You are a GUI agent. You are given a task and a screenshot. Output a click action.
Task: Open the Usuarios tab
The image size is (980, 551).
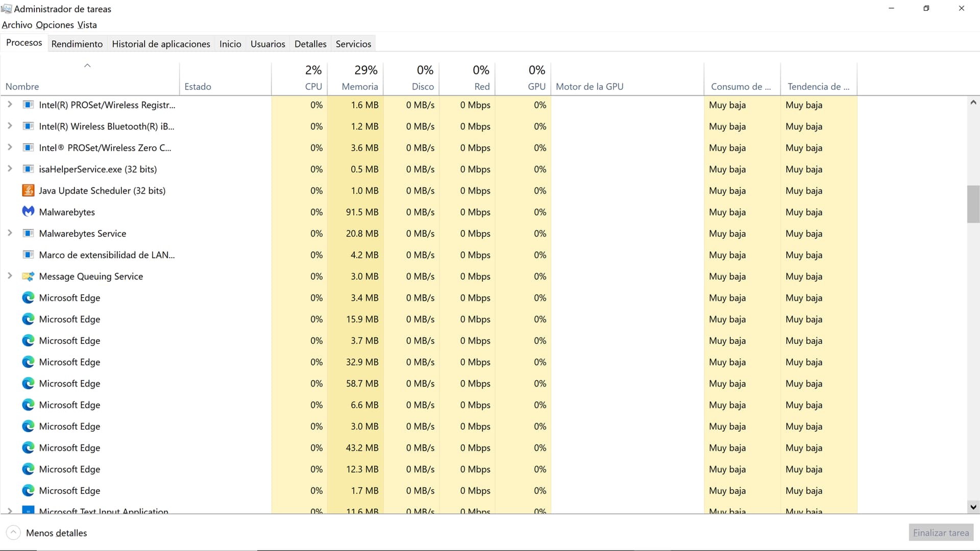tap(267, 44)
